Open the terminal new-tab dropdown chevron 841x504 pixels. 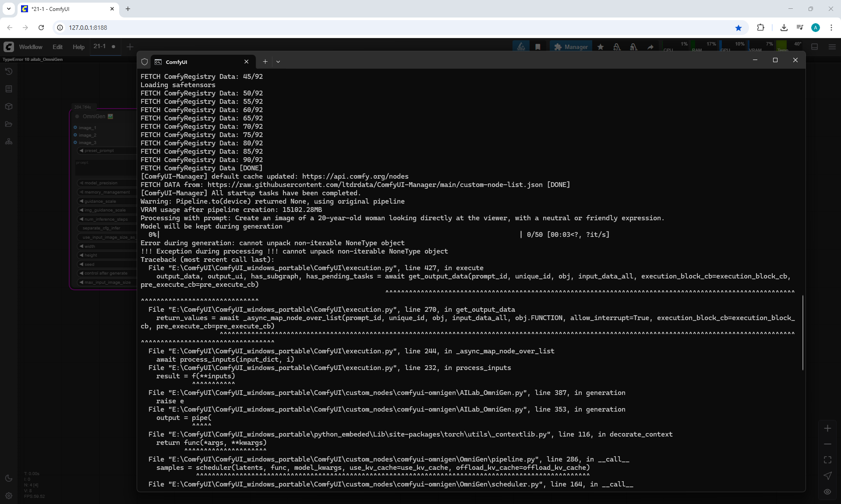coord(278,62)
